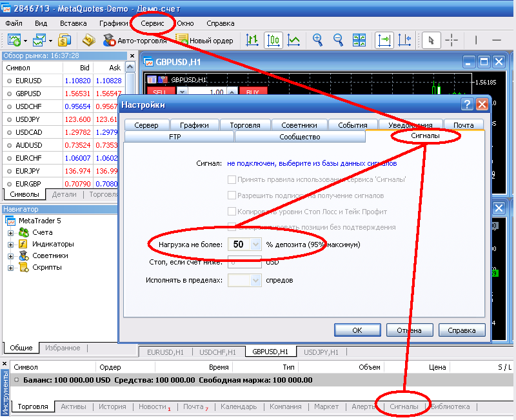
Task: Open Маркет tab in toolbox
Action: click(x=326, y=406)
